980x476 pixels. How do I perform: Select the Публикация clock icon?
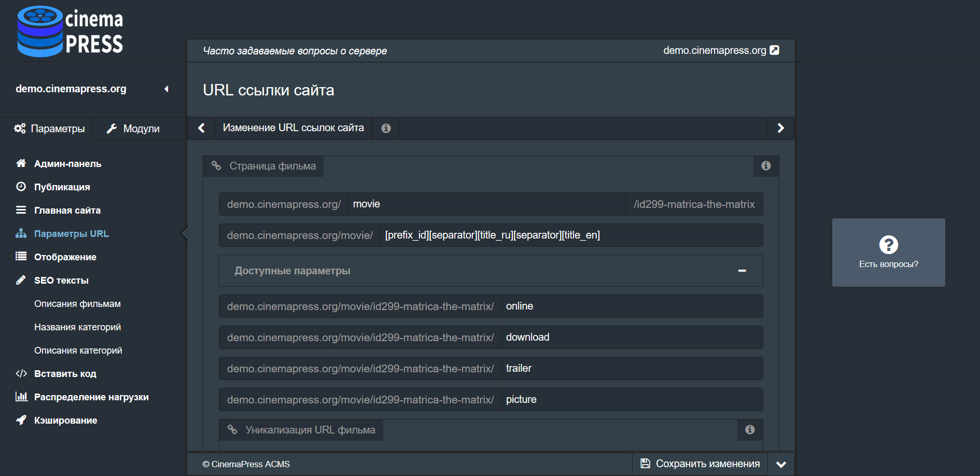[21, 187]
